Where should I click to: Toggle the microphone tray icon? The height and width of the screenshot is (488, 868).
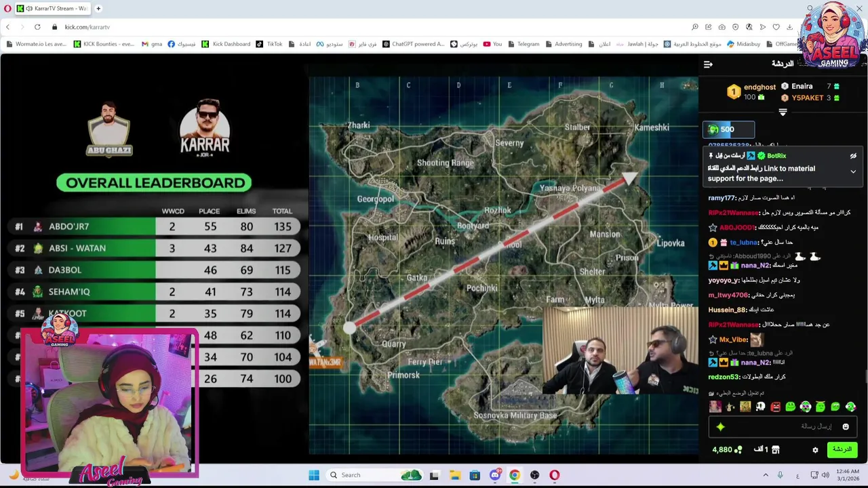pyautogui.click(x=781, y=475)
